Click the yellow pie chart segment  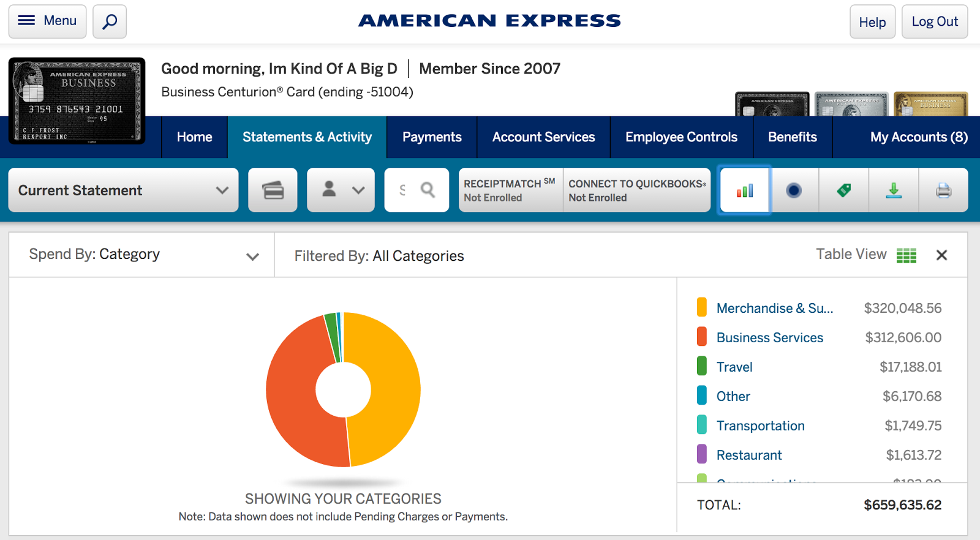(395, 389)
